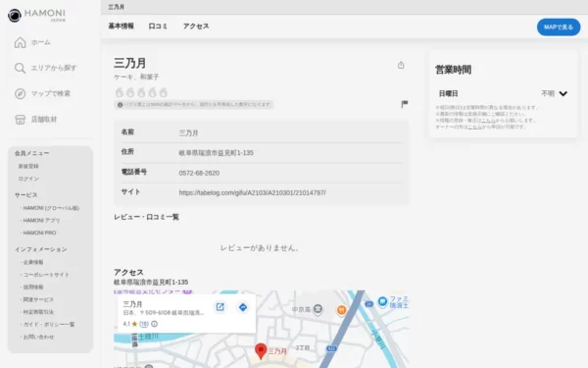This screenshot has width=588, height=368.
Task: Click the first こちら link in hours notes
Action: [488, 120]
